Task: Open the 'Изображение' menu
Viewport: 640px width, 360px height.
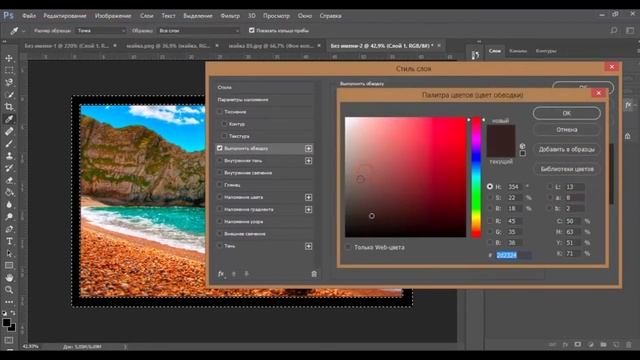Action: tap(113, 16)
